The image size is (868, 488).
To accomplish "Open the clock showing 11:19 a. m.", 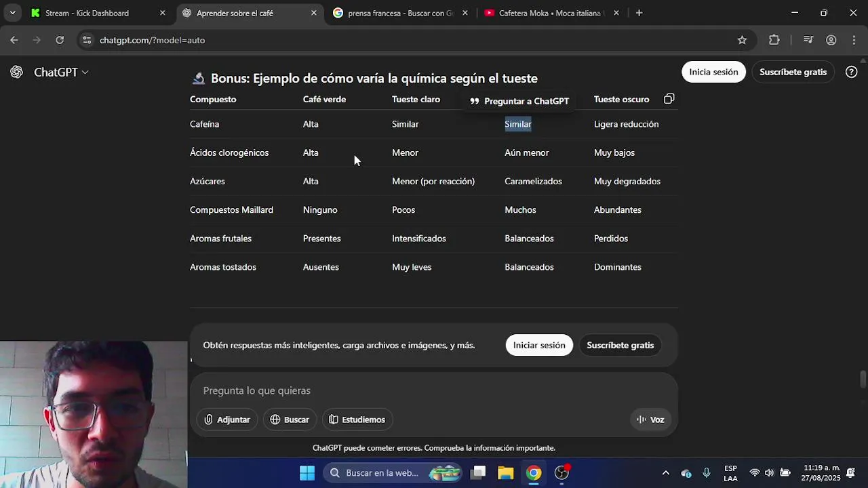I will (x=821, y=473).
